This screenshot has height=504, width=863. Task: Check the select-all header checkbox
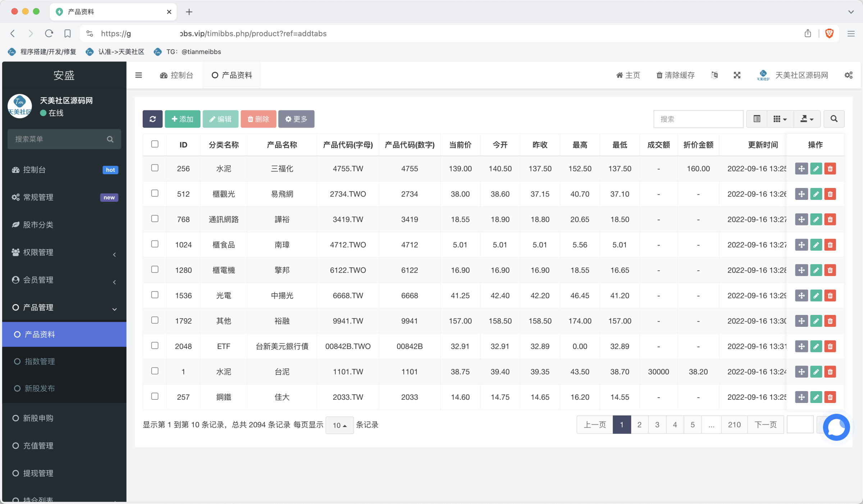tap(155, 144)
